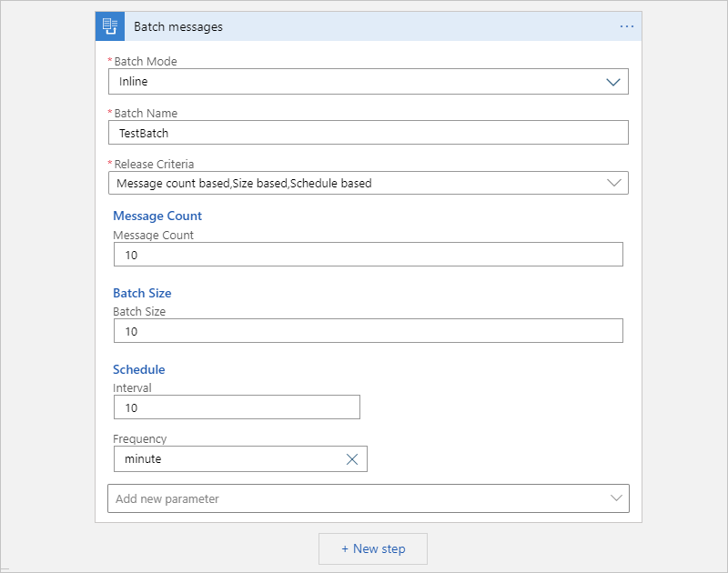Click the blue Batch Size section heading
728x573 pixels.
(142, 293)
